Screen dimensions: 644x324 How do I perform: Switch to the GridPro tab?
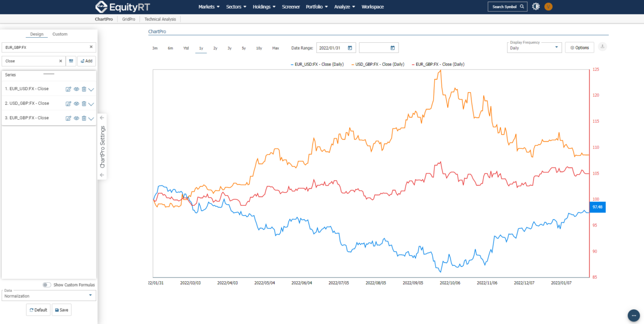[x=128, y=19]
